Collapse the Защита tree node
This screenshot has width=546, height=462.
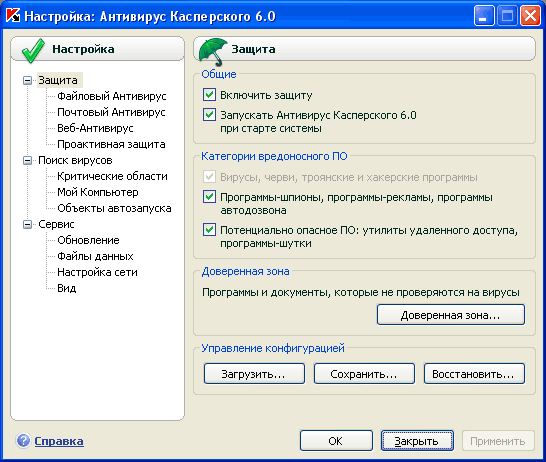27,80
